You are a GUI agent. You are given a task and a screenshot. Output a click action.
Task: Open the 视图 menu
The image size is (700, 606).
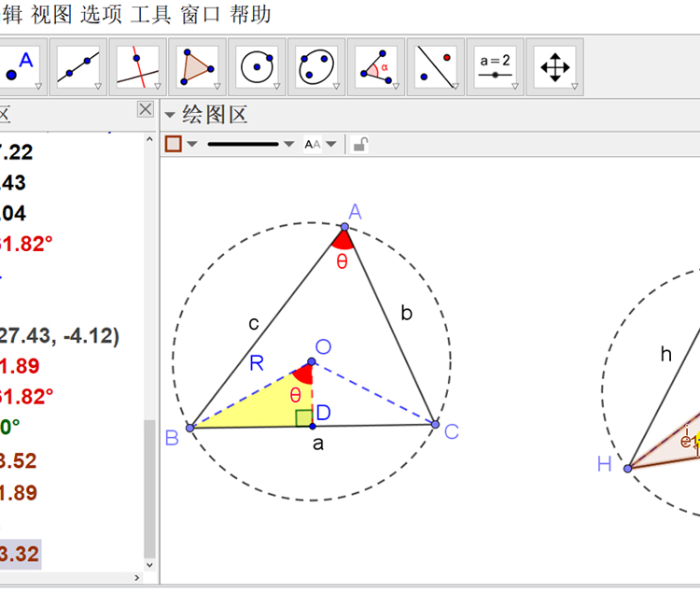(50, 14)
